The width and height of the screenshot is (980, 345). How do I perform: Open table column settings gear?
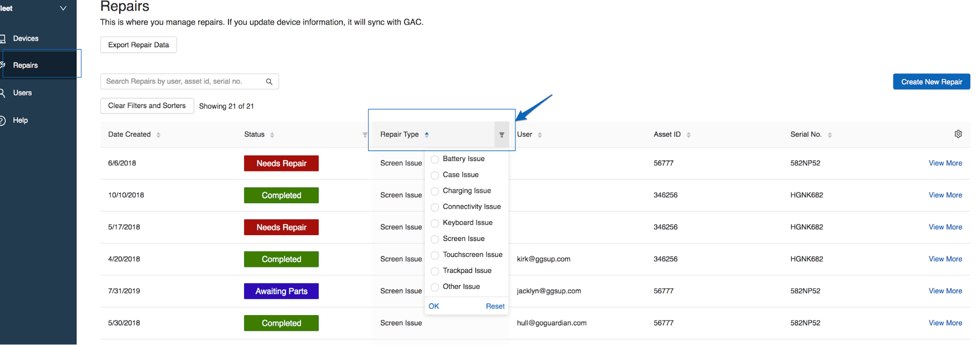click(x=958, y=134)
